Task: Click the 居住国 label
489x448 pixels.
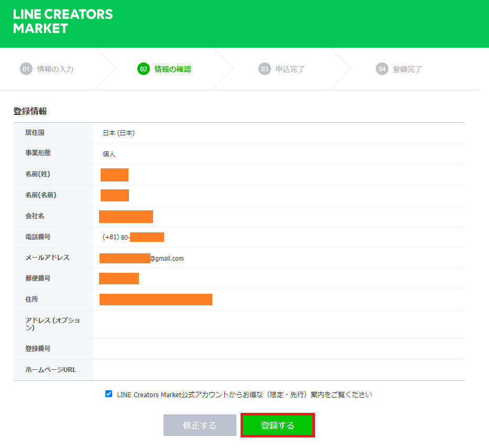Action: tap(35, 133)
